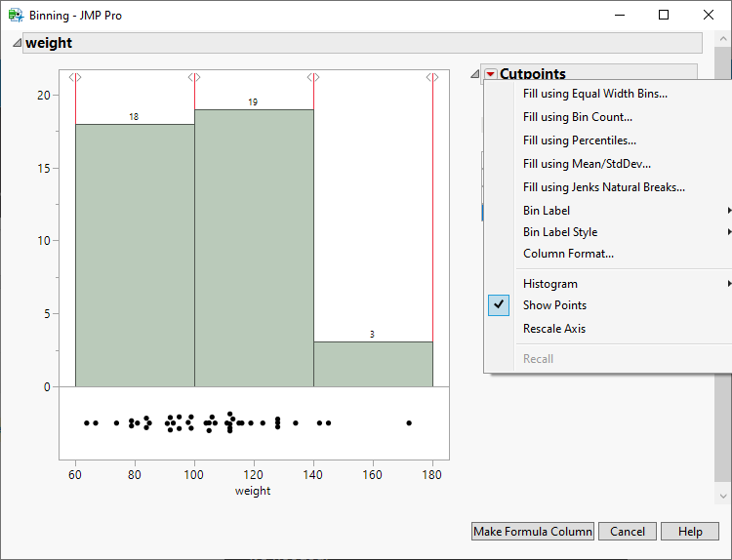Minimize the Binning window

click(620, 15)
